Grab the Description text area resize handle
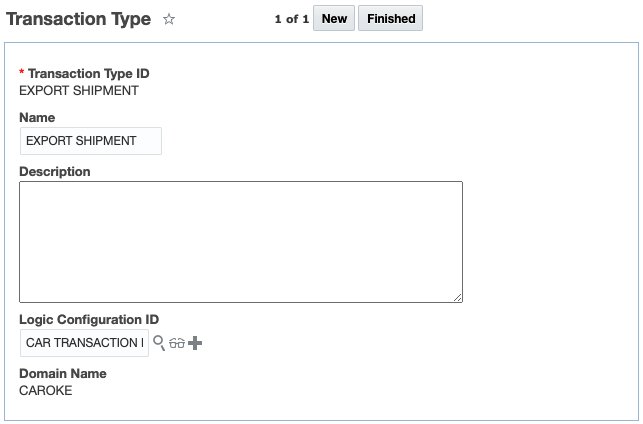Screen dimensions: 643x424 tap(458, 297)
